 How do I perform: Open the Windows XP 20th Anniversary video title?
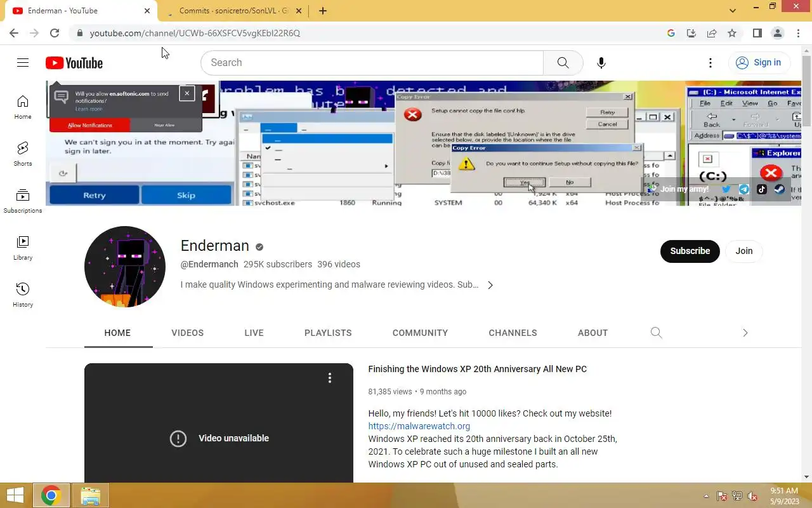[477, 369]
